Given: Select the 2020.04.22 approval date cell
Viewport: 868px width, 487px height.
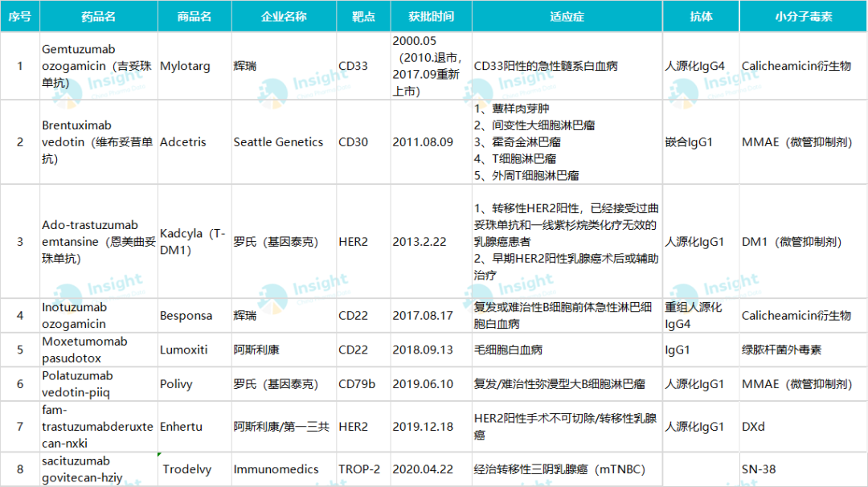Looking at the screenshot, I should [432, 469].
